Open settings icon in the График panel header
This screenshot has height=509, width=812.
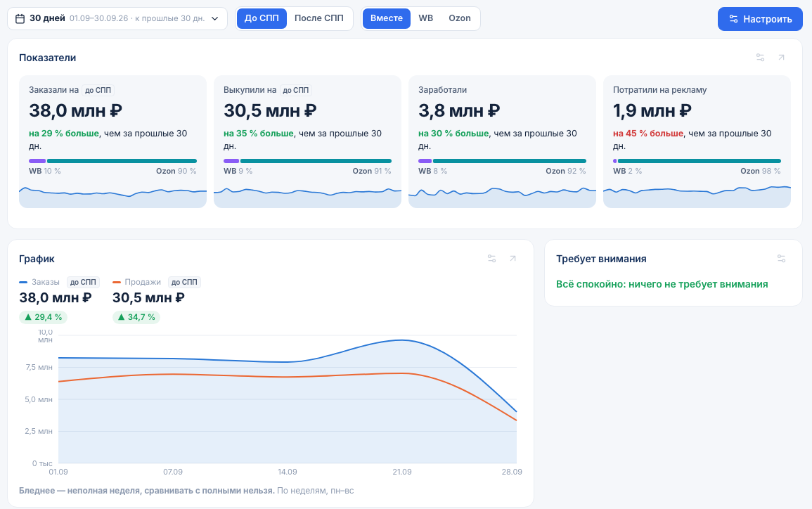tap(492, 259)
